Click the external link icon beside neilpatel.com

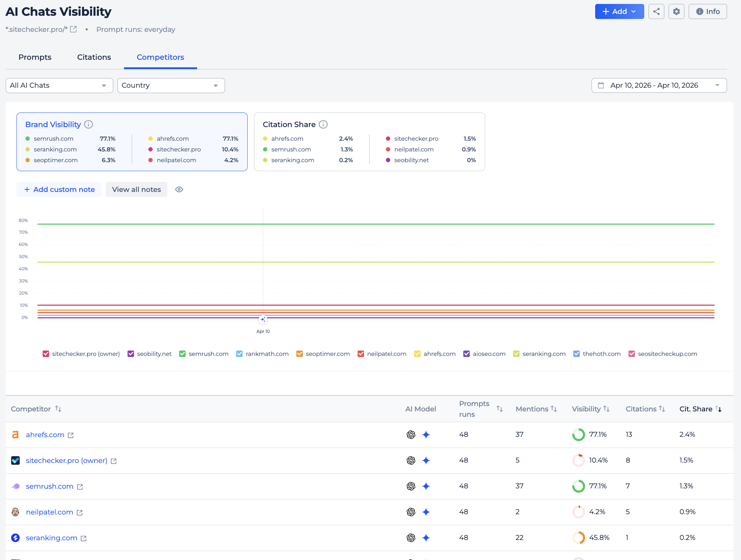(80, 513)
